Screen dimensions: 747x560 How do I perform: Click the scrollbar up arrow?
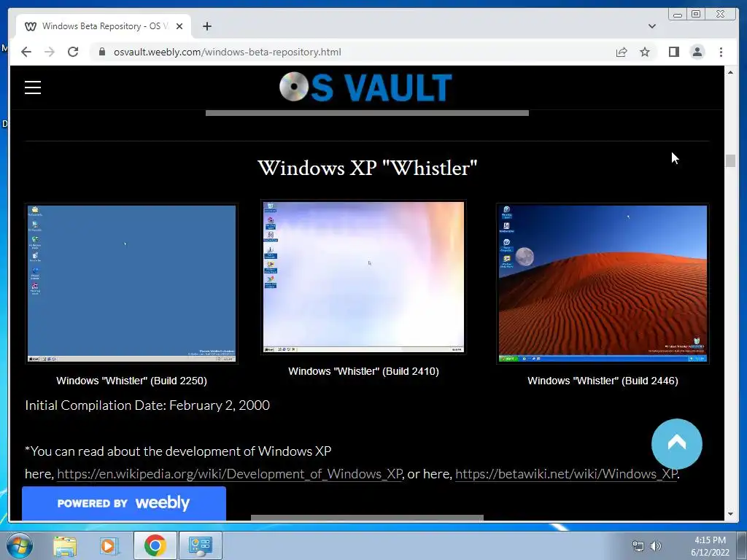pyautogui.click(x=730, y=72)
